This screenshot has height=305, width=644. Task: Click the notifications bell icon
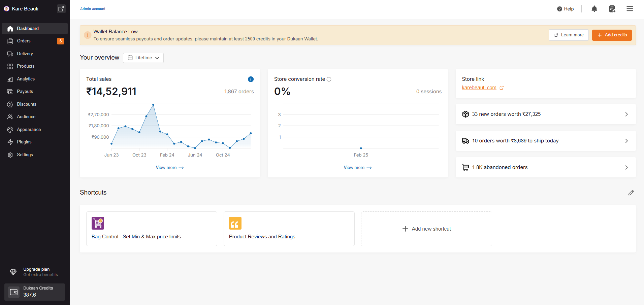(x=594, y=9)
